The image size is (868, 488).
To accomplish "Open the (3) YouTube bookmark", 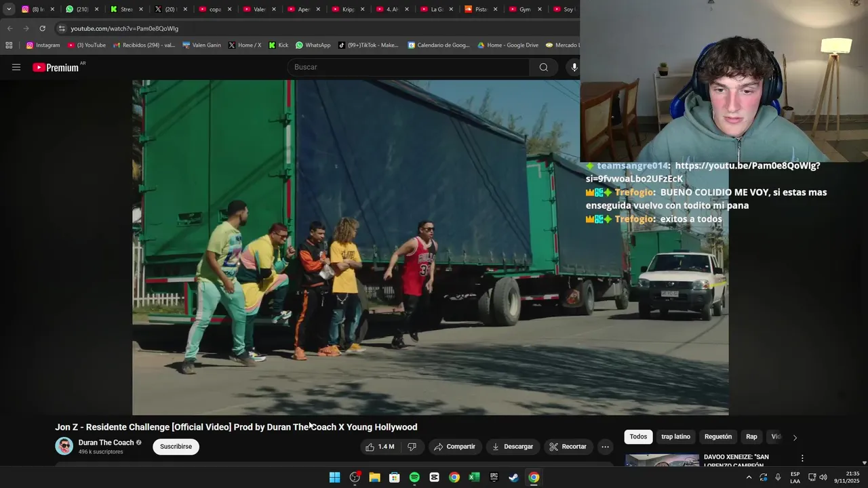I will point(87,45).
